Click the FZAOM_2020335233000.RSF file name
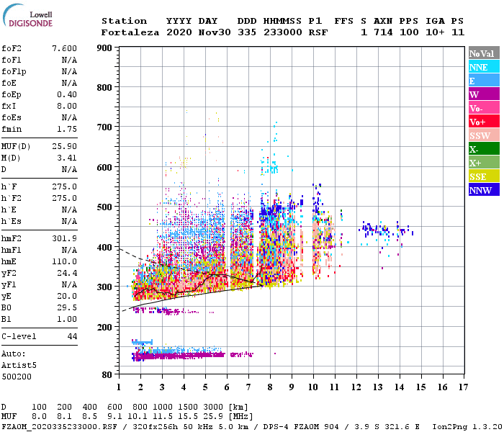 (x=59, y=427)
